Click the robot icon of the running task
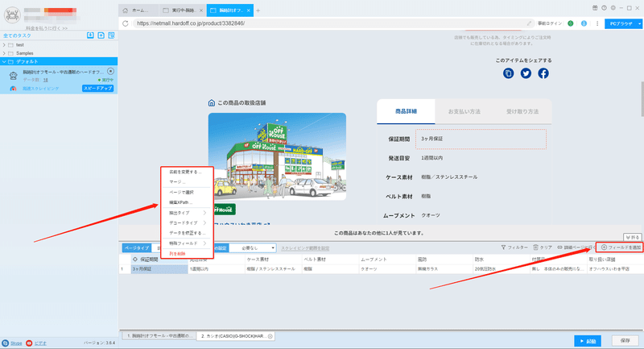Image resolution: width=644 pixels, height=349 pixels. (13, 76)
